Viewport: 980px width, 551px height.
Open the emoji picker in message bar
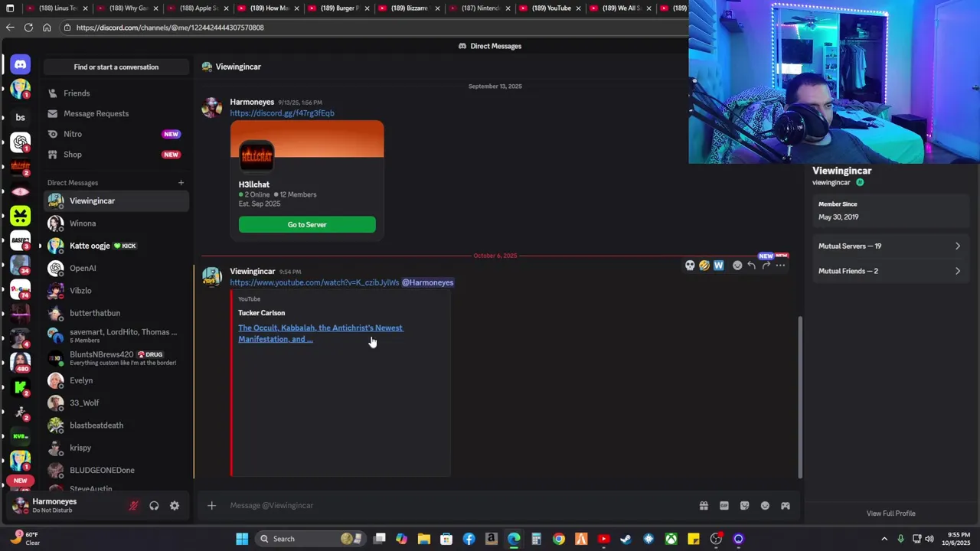click(765, 505)
